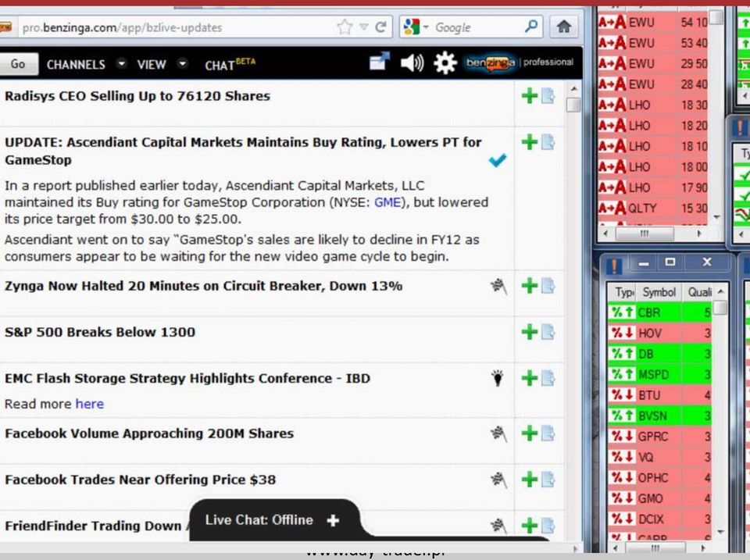
Task: Open the VIEW dropdown arrow
Action: [183, 63]
